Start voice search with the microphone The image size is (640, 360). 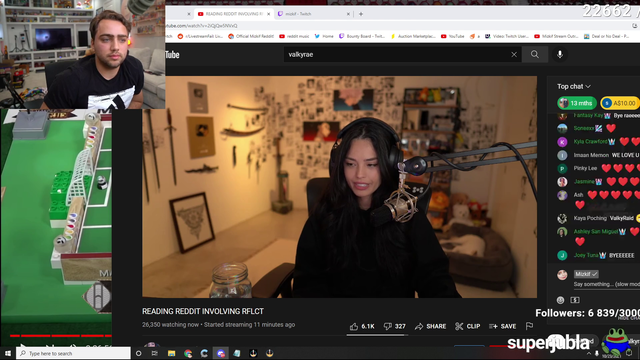pyautogui.click(x=560, y=54)
